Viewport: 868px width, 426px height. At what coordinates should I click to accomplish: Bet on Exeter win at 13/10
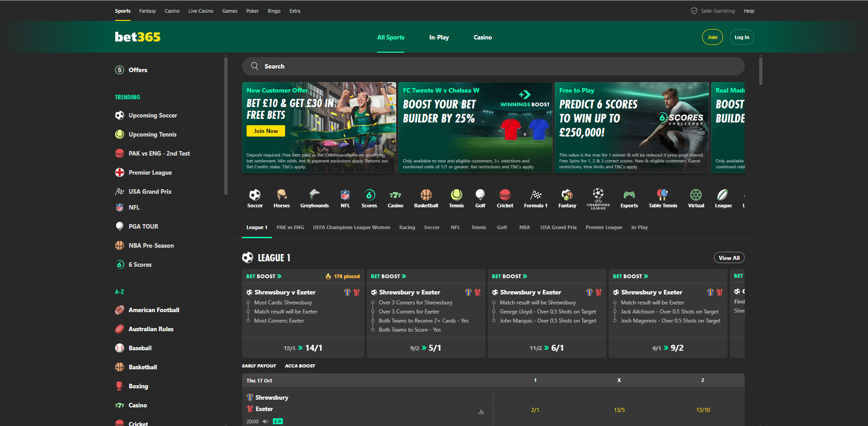(703, 410)
